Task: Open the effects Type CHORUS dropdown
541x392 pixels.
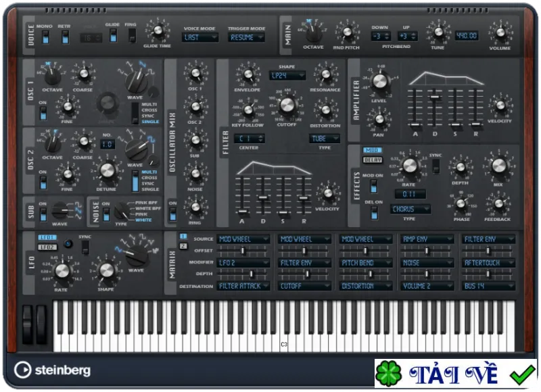Action: tap(410, 209)
